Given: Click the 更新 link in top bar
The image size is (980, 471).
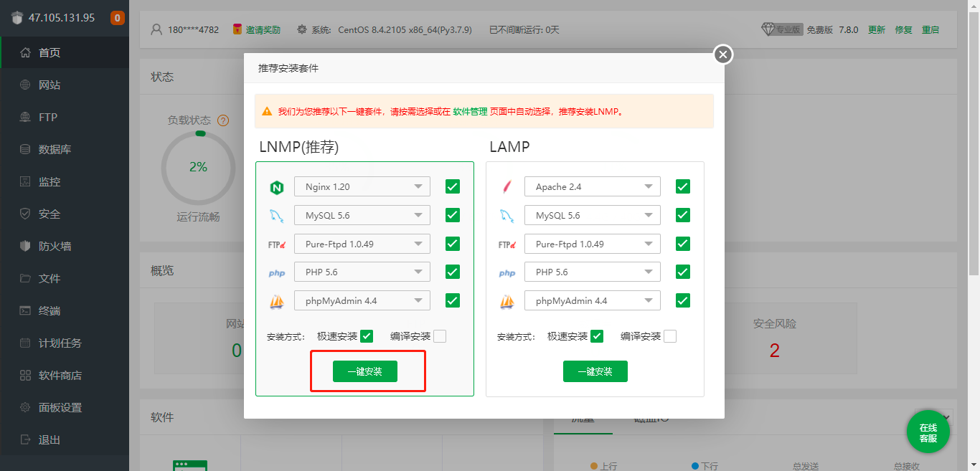Looking at the screenshot, I should click(877, 29).
